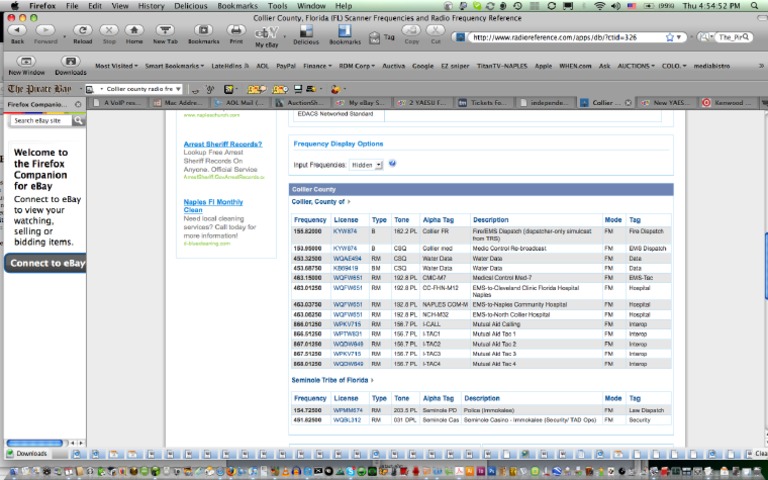The width and height of the screenshot is (768, 480).
Task: Open the History menu
Action: pyautogui.click(x=151, y=6)
